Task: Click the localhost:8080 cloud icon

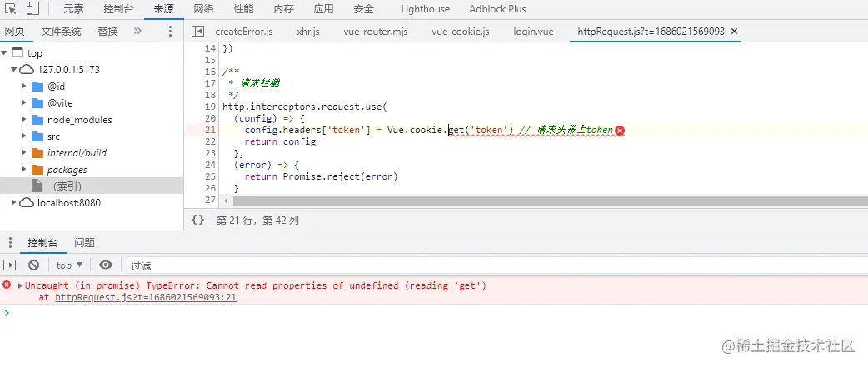Action: point(27,202)
